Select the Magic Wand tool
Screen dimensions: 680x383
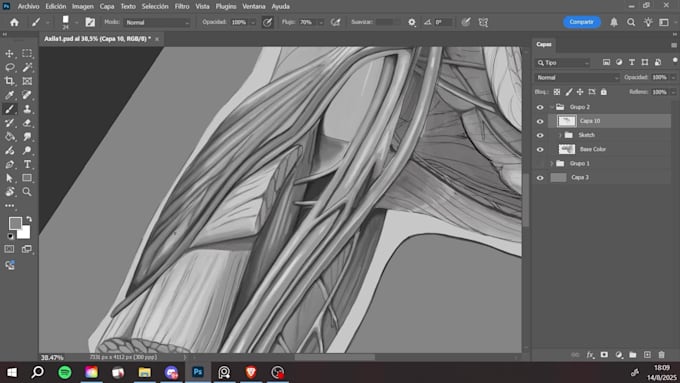click(27, 67)
